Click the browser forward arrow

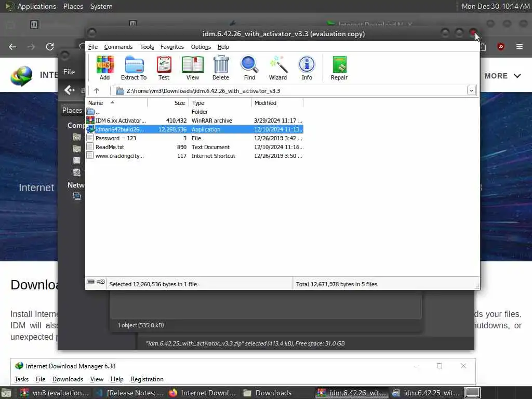click(x=31, y=47)
